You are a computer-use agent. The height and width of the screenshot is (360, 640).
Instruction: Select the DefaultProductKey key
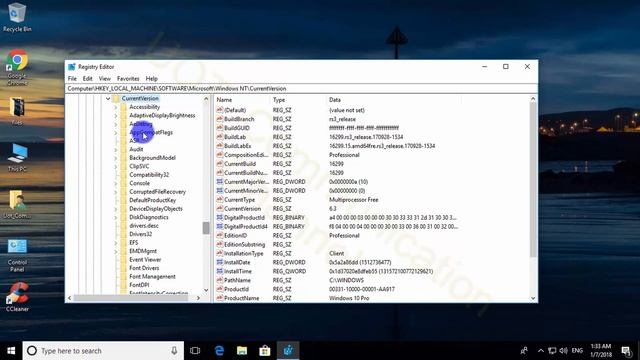[152, 200]
